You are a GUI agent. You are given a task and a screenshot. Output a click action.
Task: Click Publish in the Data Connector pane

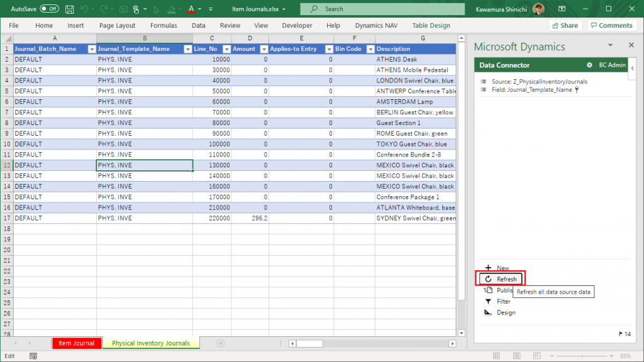pos(498,290)
